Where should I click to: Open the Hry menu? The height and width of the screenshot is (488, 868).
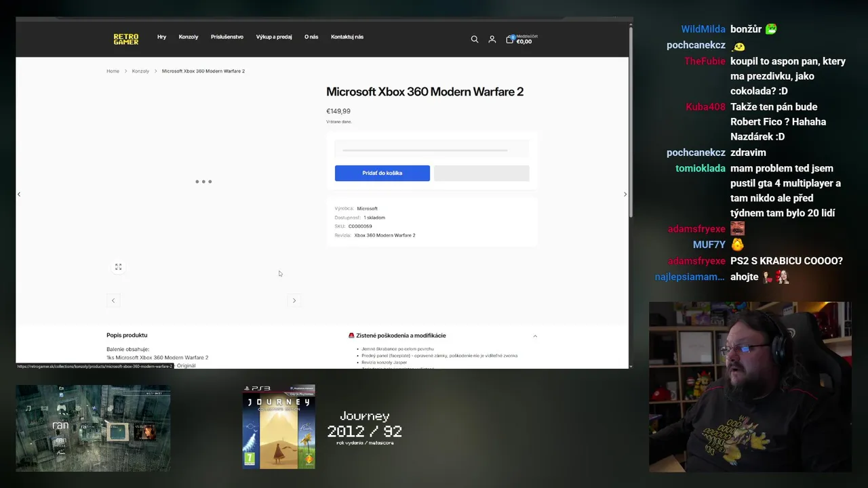tap(161, 37)
